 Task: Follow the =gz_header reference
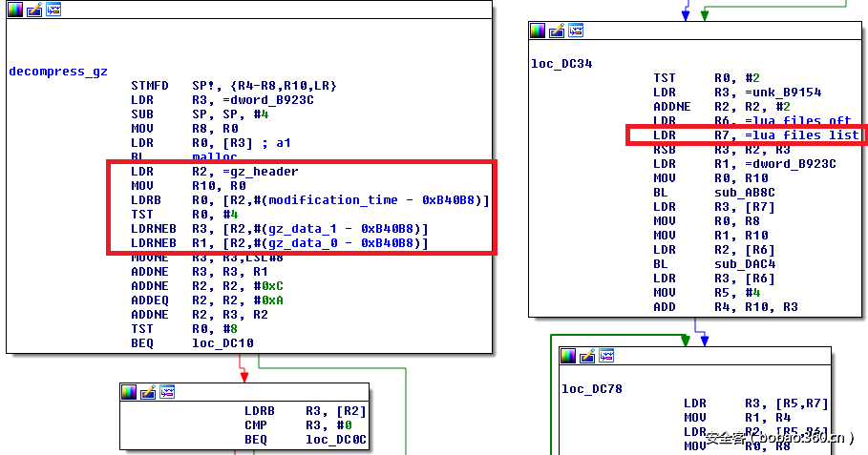click(x=261, y=172)
